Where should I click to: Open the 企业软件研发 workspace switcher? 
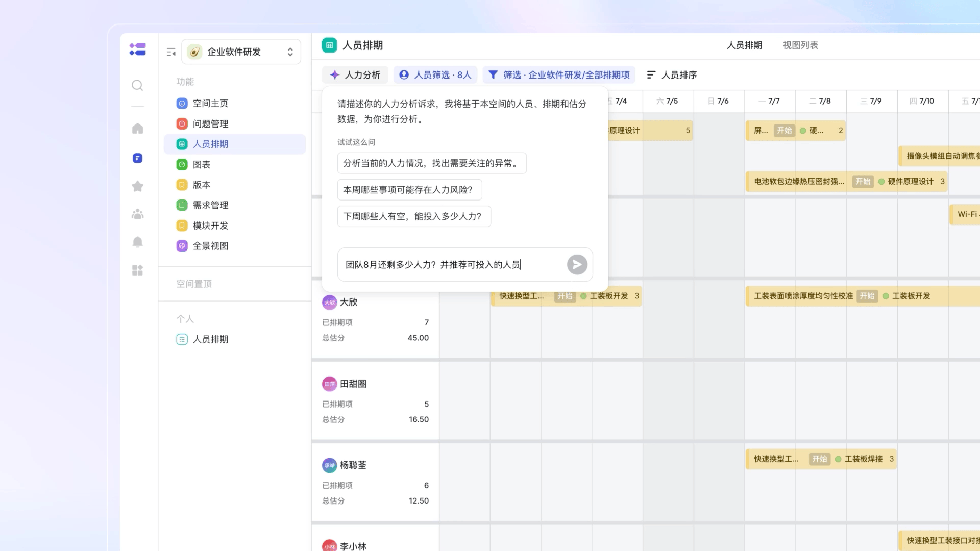(241, 52)
